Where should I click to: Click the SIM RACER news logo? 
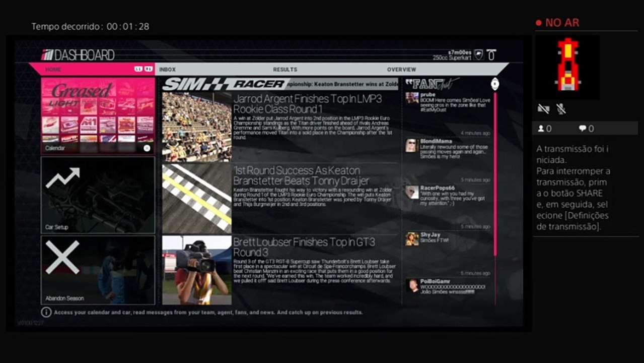pyautogui.click(x=225, y=84)
